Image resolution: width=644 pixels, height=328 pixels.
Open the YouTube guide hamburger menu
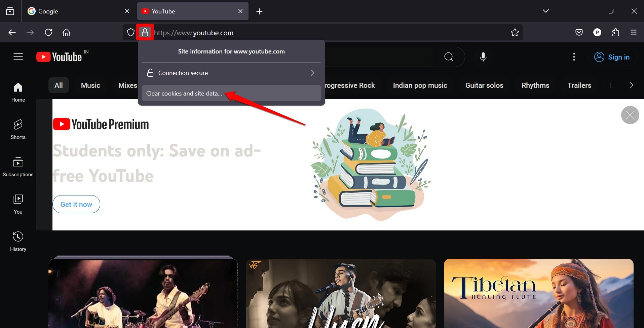click(x=18, y=57)
